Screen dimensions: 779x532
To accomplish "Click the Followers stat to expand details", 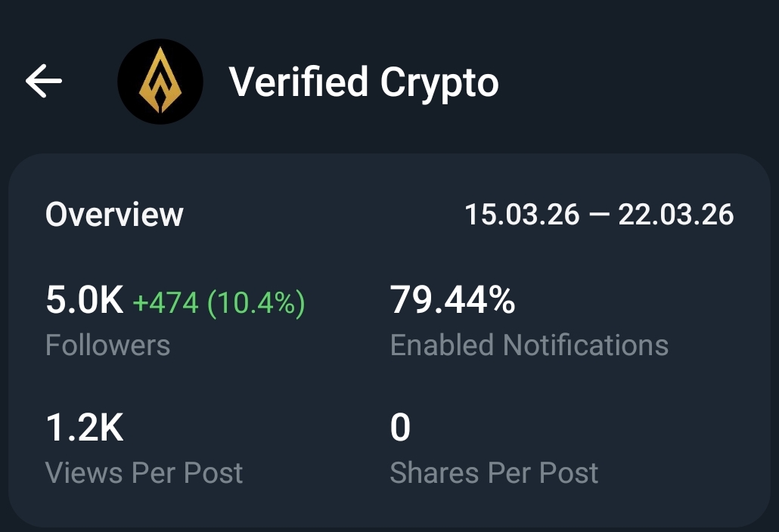I will coord(107,345).
